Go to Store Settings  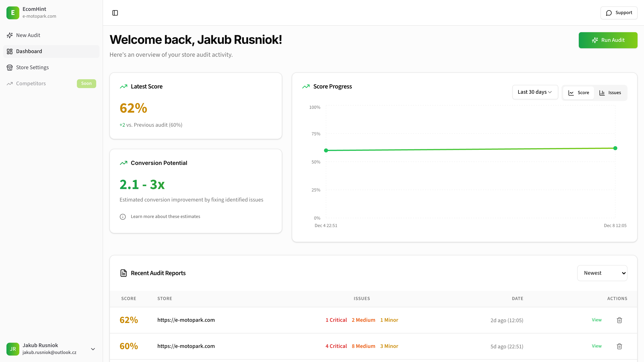pyautogui.click(x=32, y=67)
